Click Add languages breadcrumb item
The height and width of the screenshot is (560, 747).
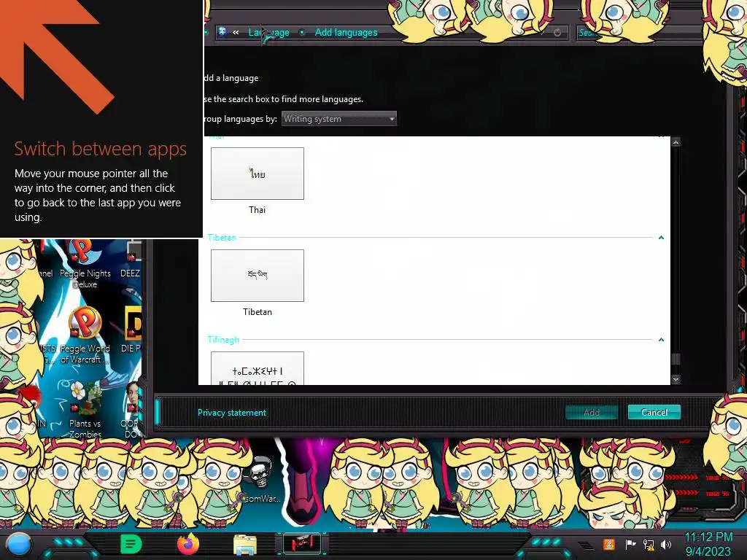[346, 32]
